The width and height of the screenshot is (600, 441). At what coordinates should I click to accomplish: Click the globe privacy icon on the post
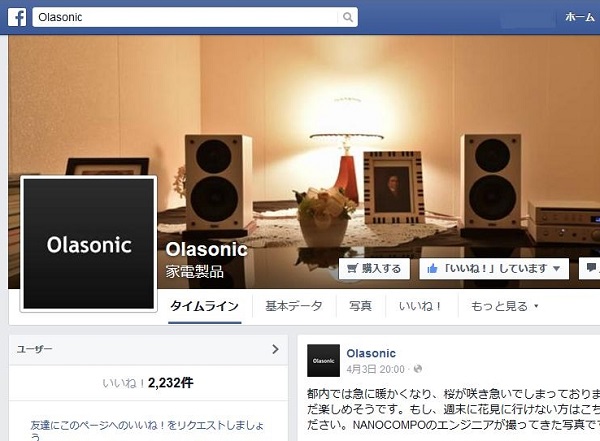click(417, 369)
